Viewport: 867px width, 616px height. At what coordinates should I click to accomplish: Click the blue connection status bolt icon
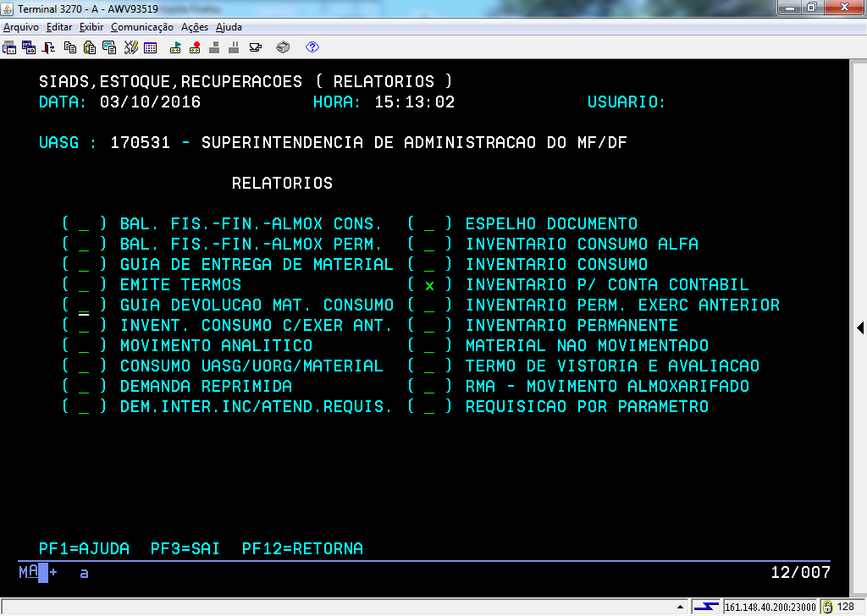pos(706,607)
